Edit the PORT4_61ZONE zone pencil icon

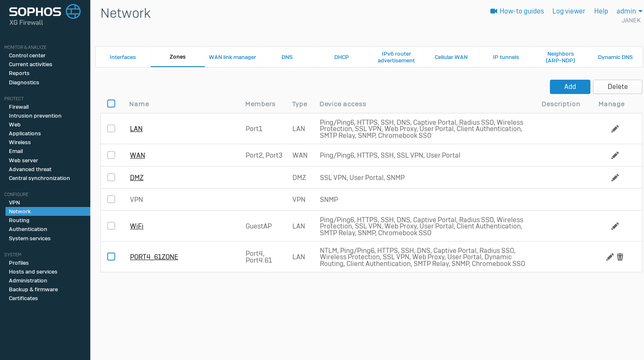pos(610,257)
